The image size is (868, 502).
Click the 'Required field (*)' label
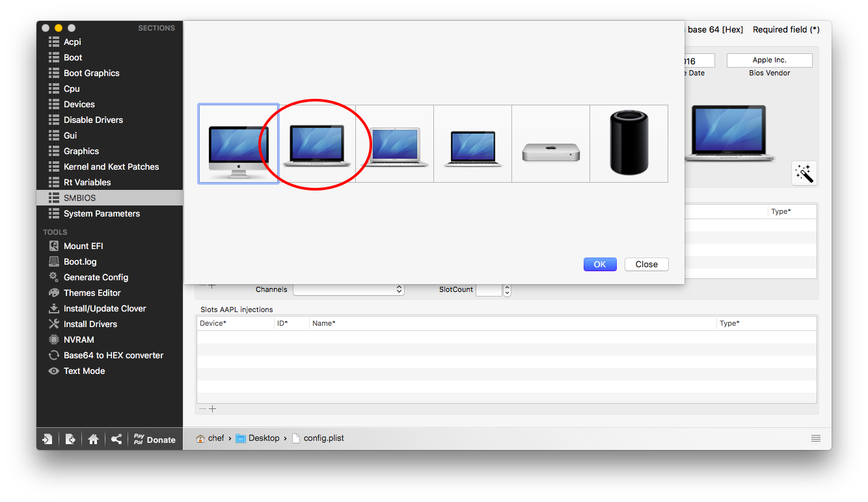coord(786,29)
